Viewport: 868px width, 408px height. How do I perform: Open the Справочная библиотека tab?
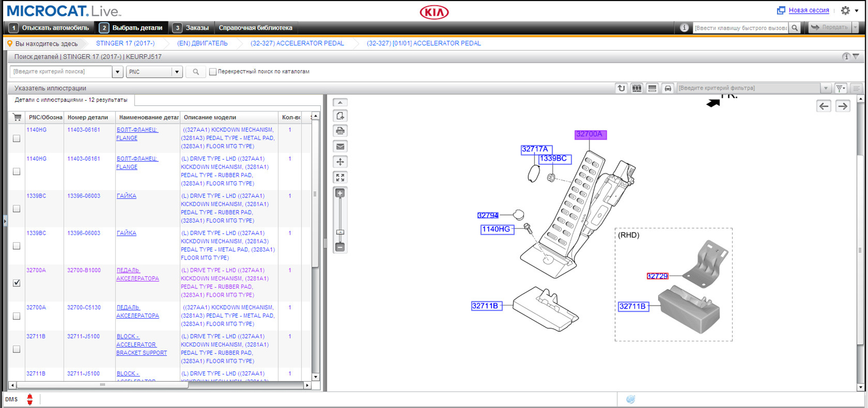tap(255, 28)
